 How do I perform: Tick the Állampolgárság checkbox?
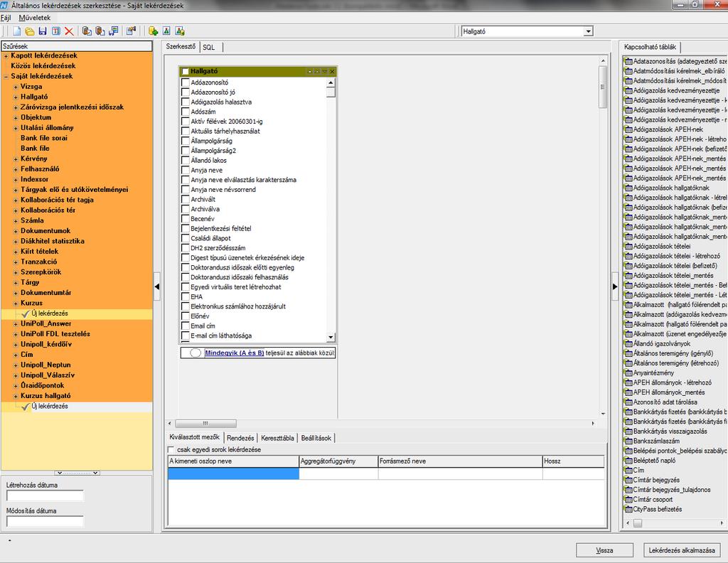point(186,141)
